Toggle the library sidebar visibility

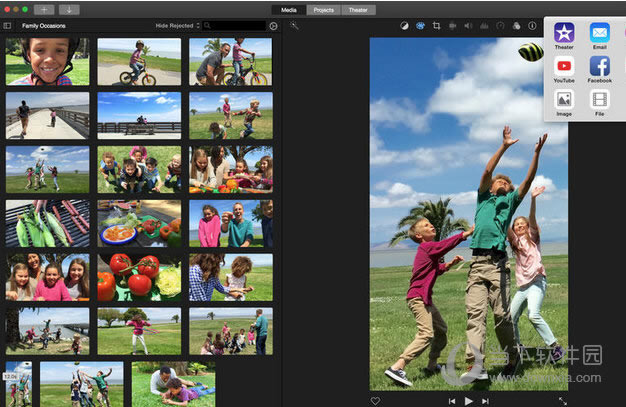click(10, 24)
